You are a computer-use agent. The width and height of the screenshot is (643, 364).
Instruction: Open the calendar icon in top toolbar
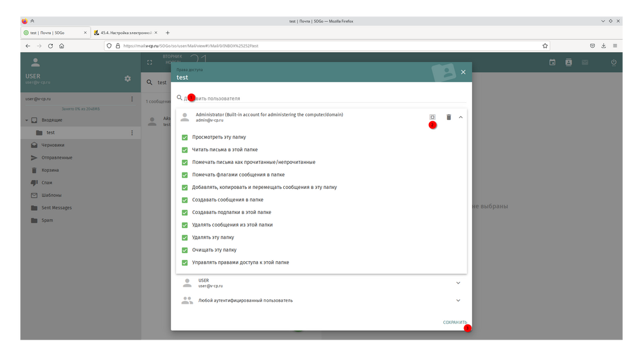coord(552,62)
